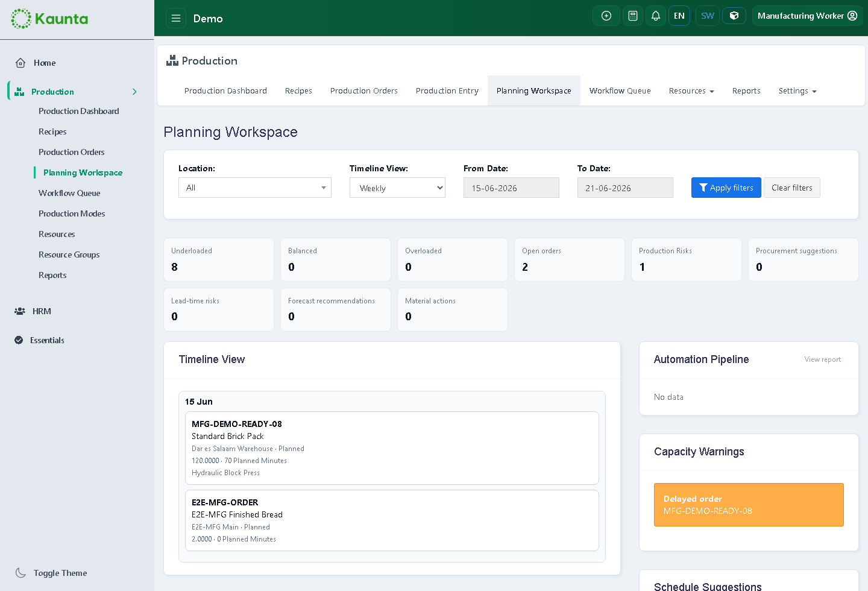Expand the Resources tab dropdown
The height and width of the screenshot is (591, 868).
[x=691, y=91]
